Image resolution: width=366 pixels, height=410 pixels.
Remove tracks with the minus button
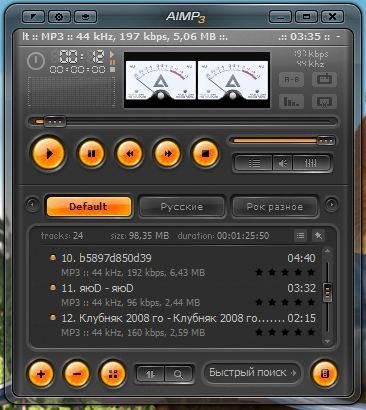(77, 374)
